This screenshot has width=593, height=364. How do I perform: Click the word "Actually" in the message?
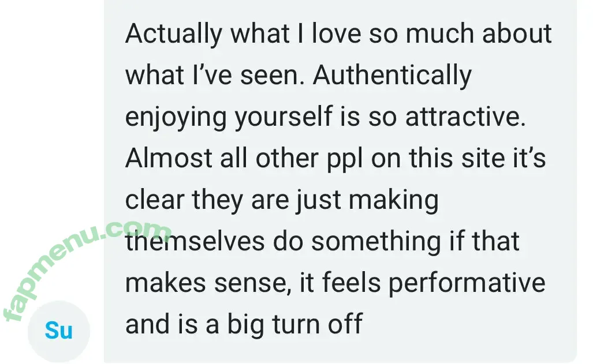click(x=174, y=35)
